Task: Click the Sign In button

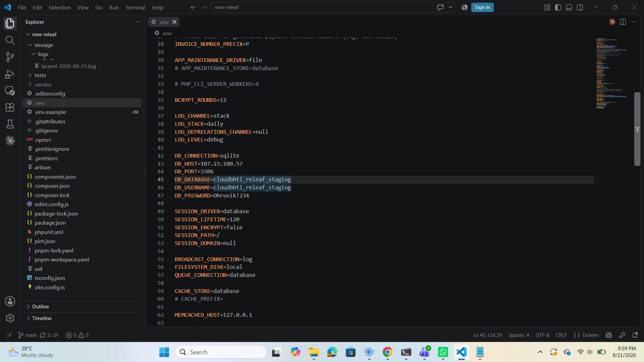Action: (482, 7)
